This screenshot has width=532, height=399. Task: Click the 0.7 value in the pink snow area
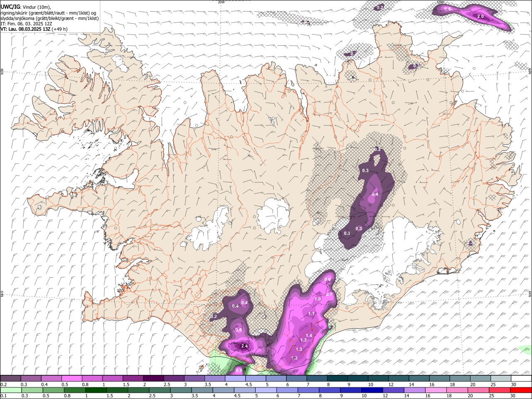[329, 294]
